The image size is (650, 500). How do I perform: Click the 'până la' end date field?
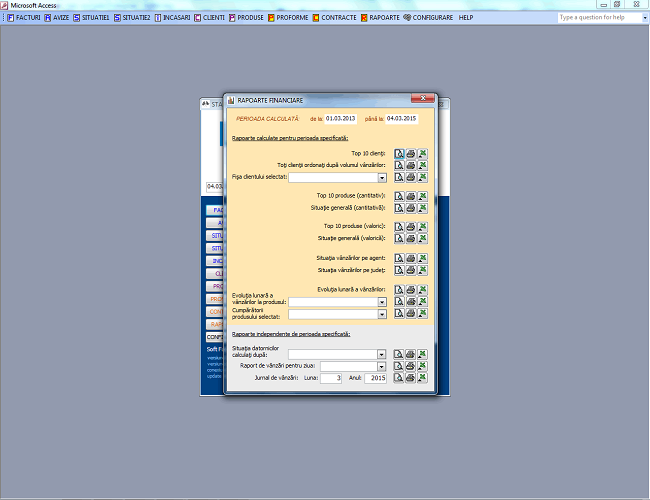(x=401, y=119)
